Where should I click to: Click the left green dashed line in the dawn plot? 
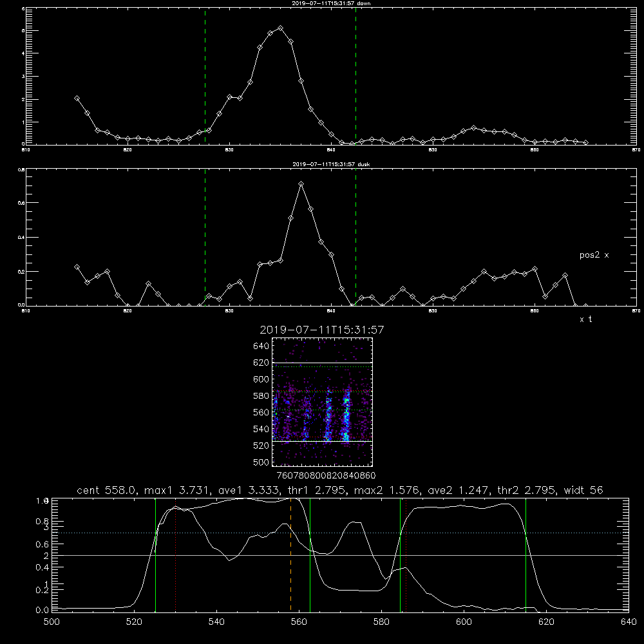pyautogui.click(x=205, y=76)
